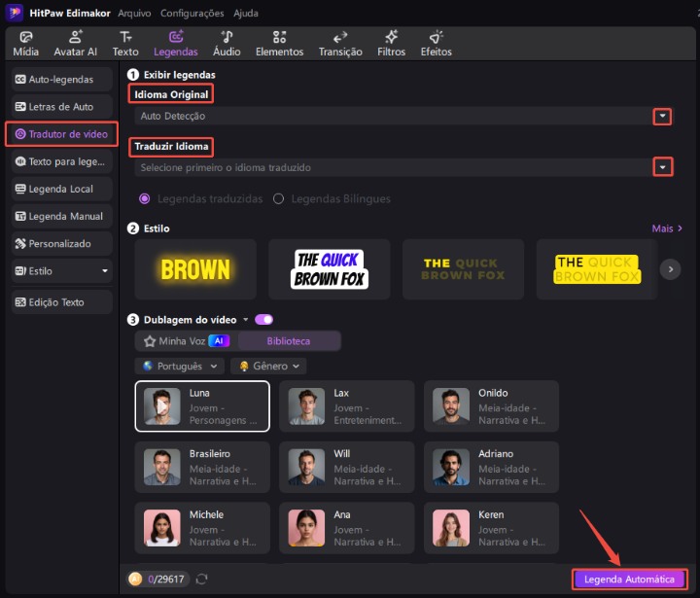Open the Traduzir Idioma dropdown
Viewport: 700px width, 598px height.
pos(661,167)
